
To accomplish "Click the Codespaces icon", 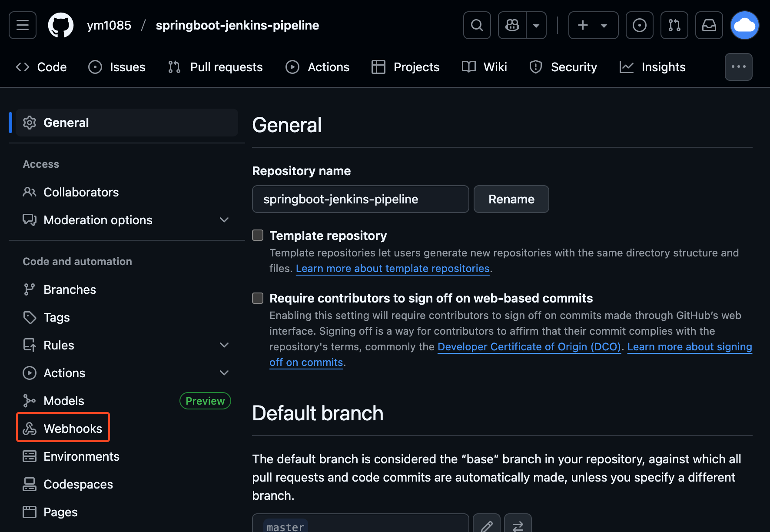I will pyautogui.click(x=30, y=484).
